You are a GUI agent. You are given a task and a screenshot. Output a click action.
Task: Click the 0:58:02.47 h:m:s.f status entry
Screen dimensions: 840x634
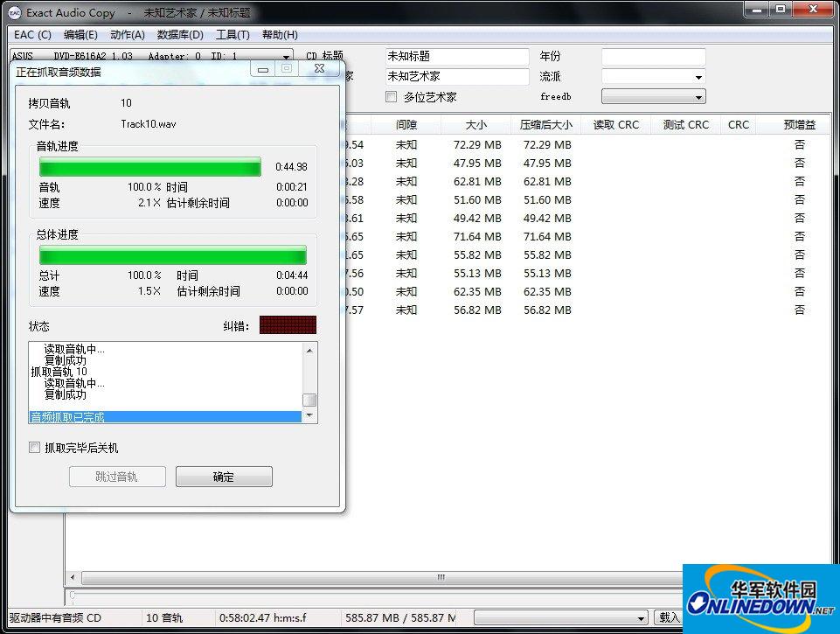[x=262, y=618]
